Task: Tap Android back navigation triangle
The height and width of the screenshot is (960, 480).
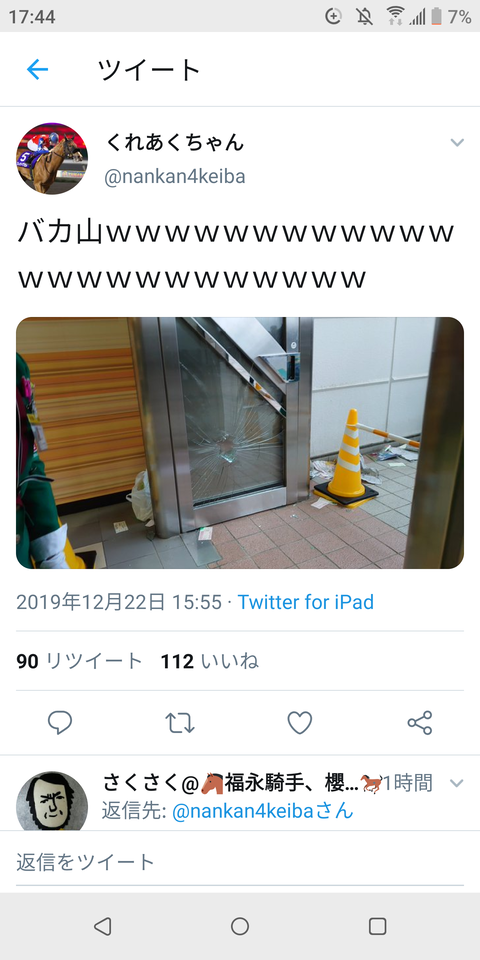Action: (x=102, y=926)
